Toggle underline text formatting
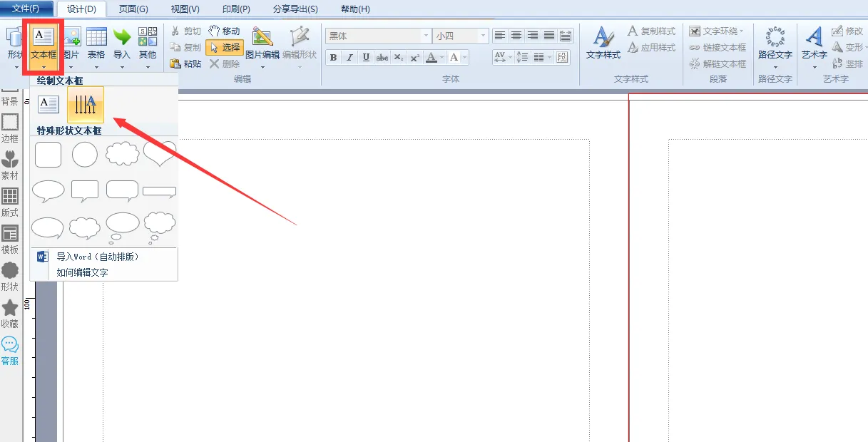Image resolution: width=868 pixels, height=442 pixels. (366, 58)
